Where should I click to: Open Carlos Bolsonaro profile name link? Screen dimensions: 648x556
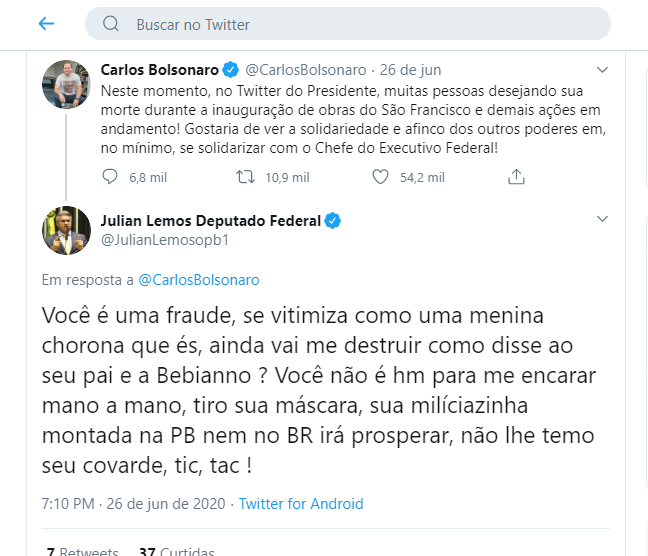coord(160,70)
